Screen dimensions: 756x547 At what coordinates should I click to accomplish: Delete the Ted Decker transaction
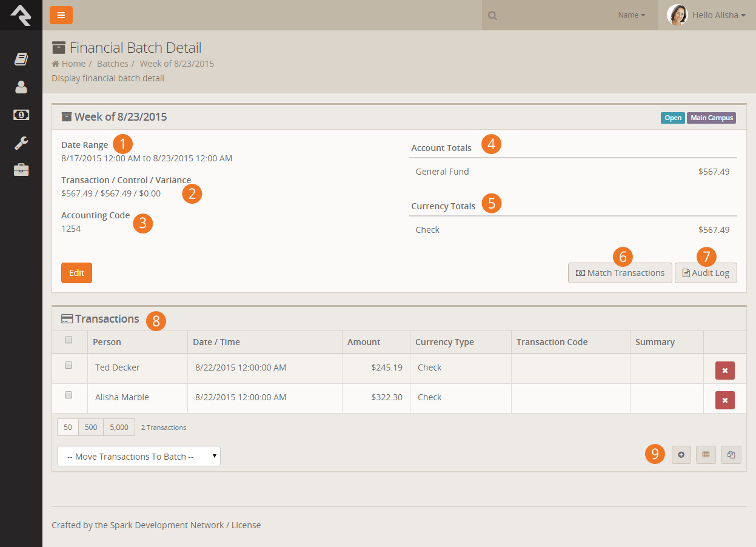click(x=724, y=371)
